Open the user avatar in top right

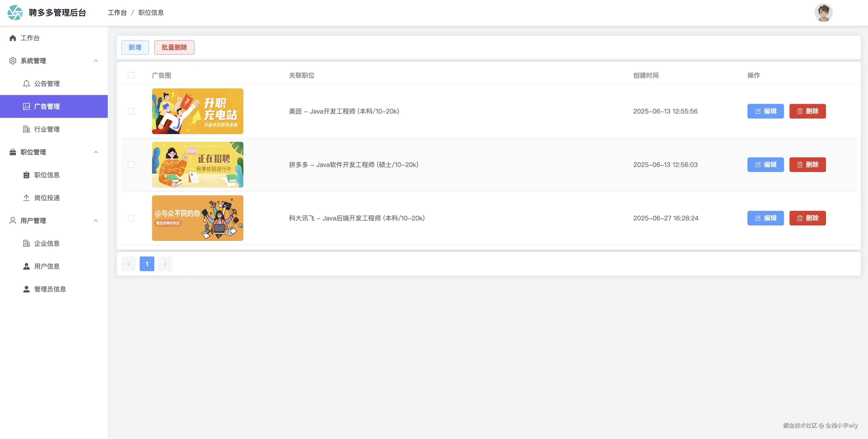(x=823, y=13)
